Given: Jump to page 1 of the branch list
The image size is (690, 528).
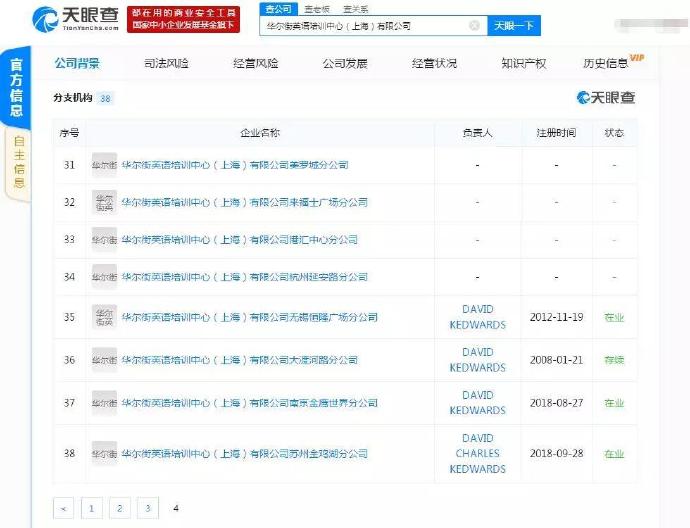Looking at the screenshot, I should [x=92, y=508].
